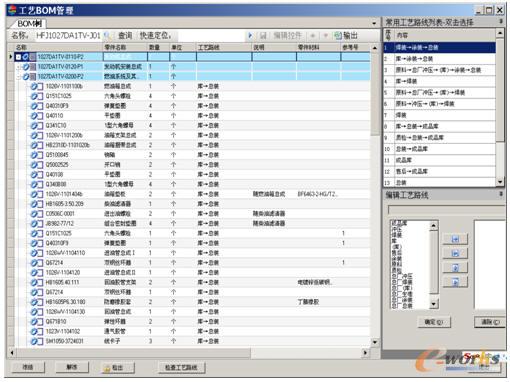This screenshot has width=510, height=382.
Task: Click the magnifier search icon beside name field
Action: (x=107, y=35)
